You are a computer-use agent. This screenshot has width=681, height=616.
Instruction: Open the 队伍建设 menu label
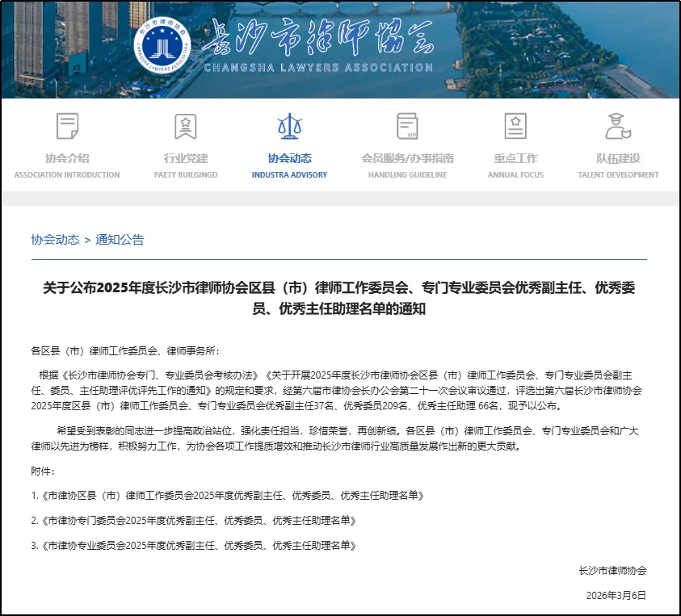pyautogui.click(x=619, y=158)
